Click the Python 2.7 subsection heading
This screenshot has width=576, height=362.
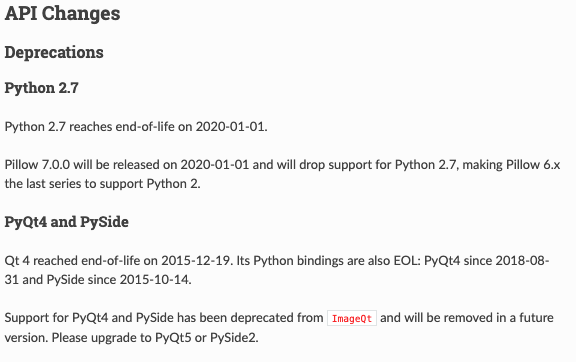pos(42,88)
